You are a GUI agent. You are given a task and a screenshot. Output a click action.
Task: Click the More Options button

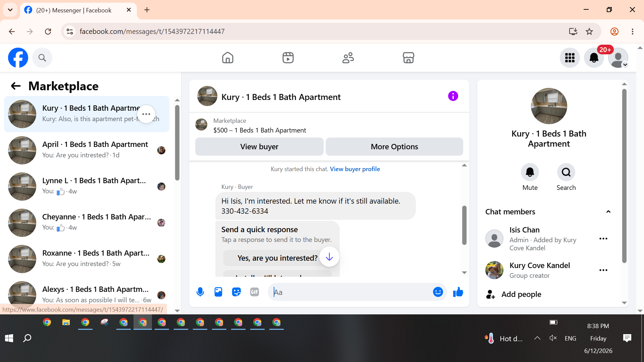394,147
